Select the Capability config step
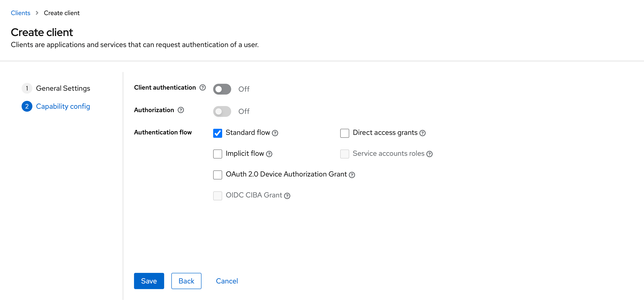 (x=63, y=106)
